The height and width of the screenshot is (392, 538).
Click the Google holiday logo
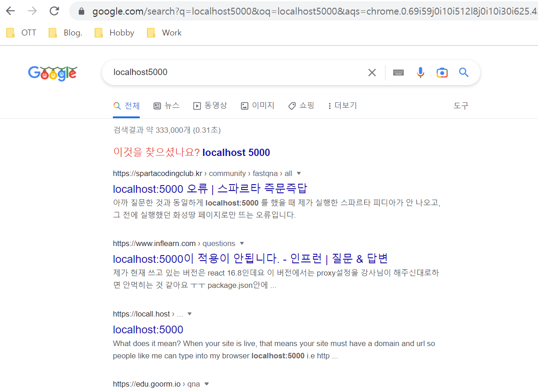coord(52,73)
